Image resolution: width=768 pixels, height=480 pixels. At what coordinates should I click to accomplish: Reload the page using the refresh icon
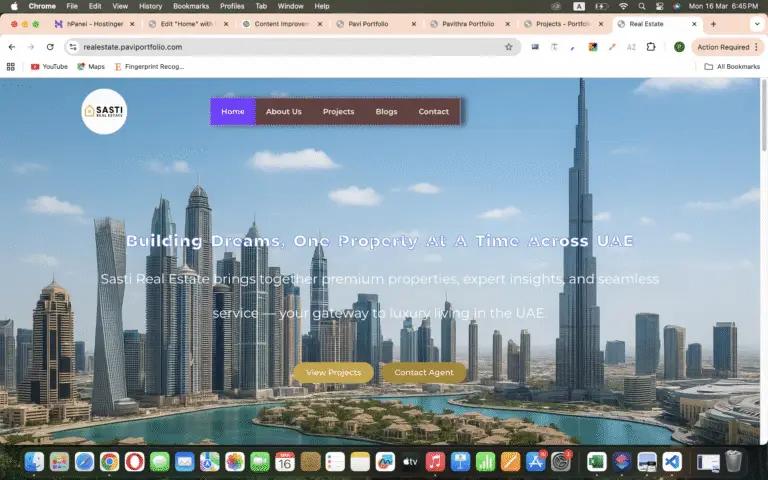coord(50,47)
